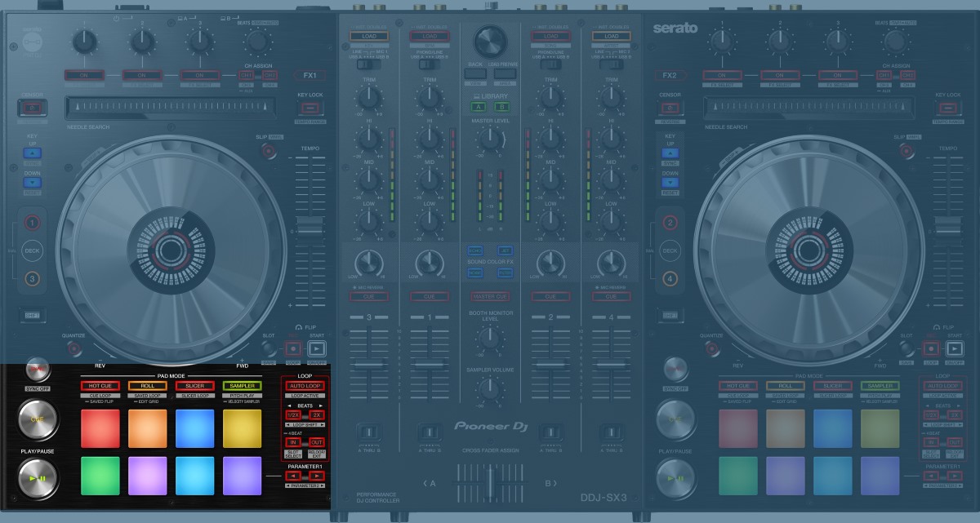Toggle FX1 effect 3 ON button

pyautogui.click(x=199, y=75)
